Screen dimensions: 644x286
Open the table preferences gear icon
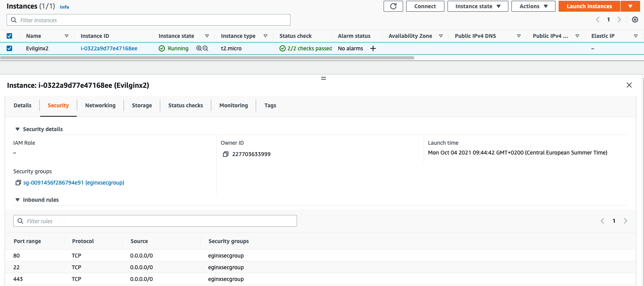(x=635, y=20)
